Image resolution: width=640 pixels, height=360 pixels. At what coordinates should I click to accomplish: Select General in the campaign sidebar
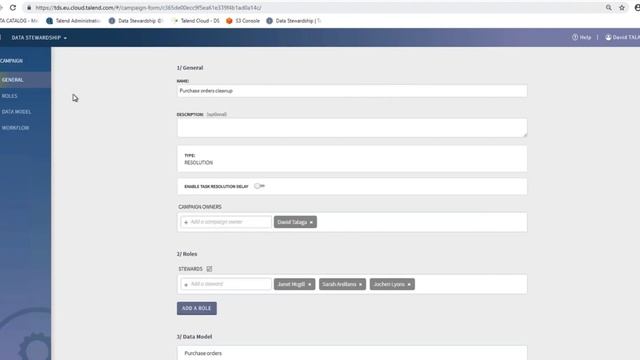click(x=25, y=80)
